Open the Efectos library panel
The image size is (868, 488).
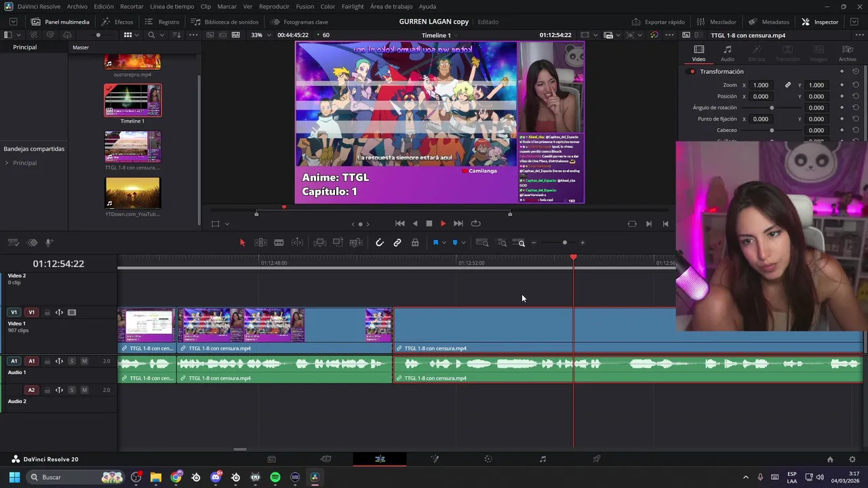tap(117, 22)
